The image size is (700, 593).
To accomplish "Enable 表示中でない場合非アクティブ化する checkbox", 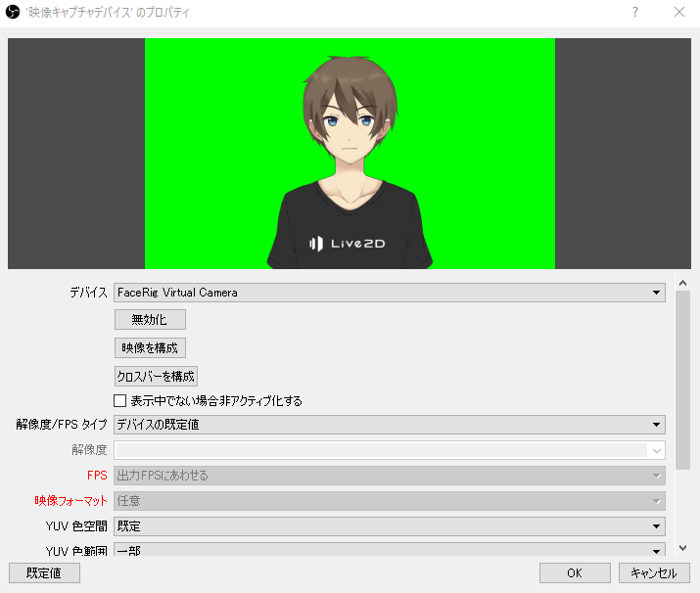I will [120, 400].
